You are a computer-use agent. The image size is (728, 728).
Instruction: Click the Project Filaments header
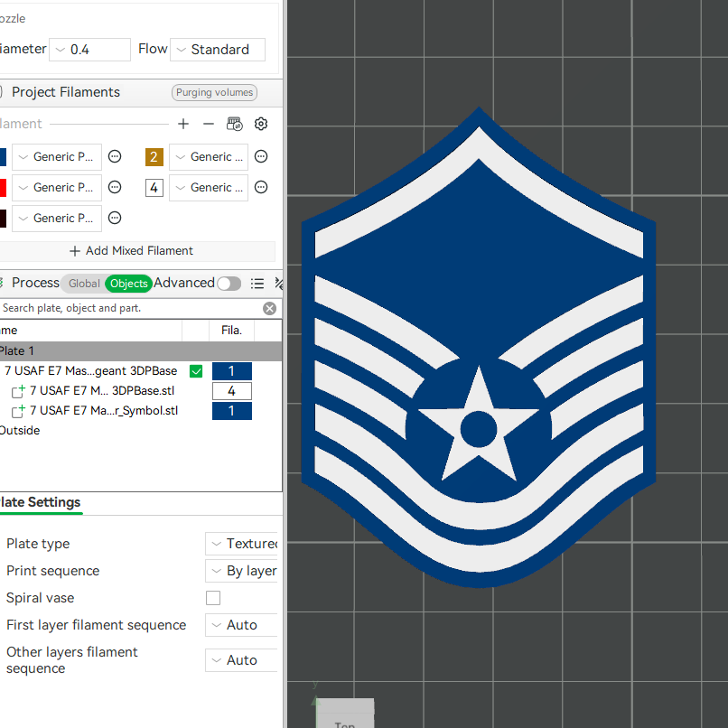pos(66,92)
